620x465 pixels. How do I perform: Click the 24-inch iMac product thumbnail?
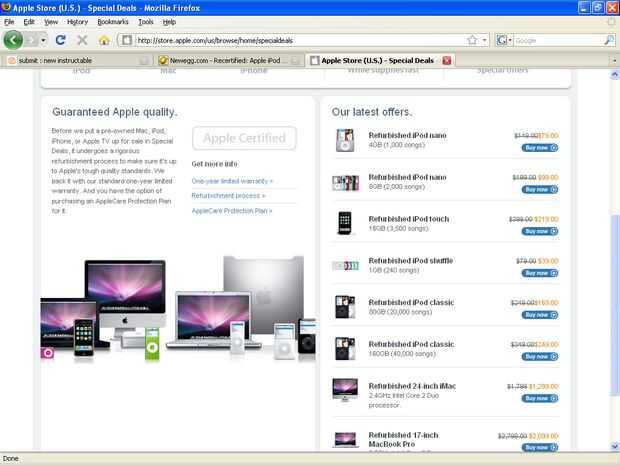click(x=345, y=389)
